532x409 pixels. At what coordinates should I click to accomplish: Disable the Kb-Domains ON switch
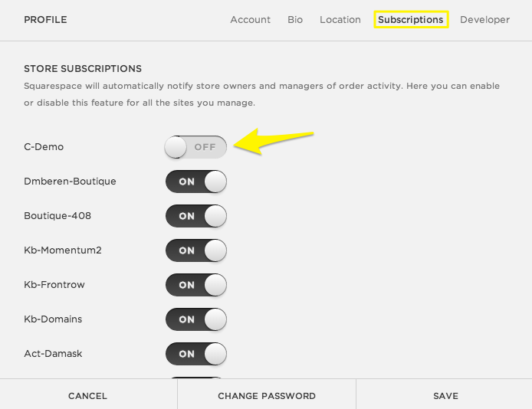[195, 319]
